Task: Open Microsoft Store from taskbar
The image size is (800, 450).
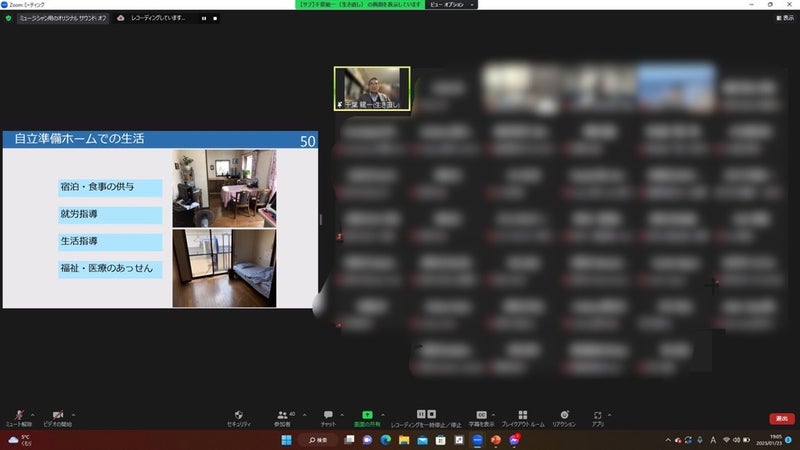Action: [441, 440]
